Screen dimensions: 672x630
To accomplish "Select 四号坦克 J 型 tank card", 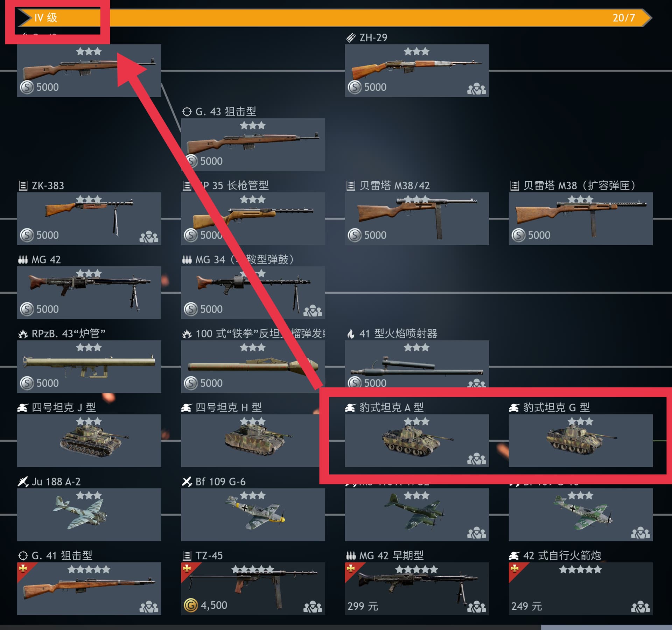I will click(89, 441).
